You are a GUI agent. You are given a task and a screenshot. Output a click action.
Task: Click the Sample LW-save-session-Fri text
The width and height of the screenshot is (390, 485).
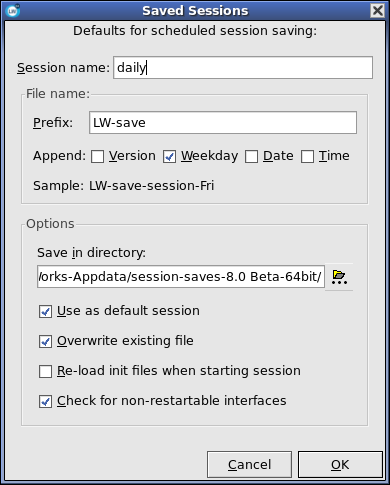pyautogui.click(x=124, y=186)
